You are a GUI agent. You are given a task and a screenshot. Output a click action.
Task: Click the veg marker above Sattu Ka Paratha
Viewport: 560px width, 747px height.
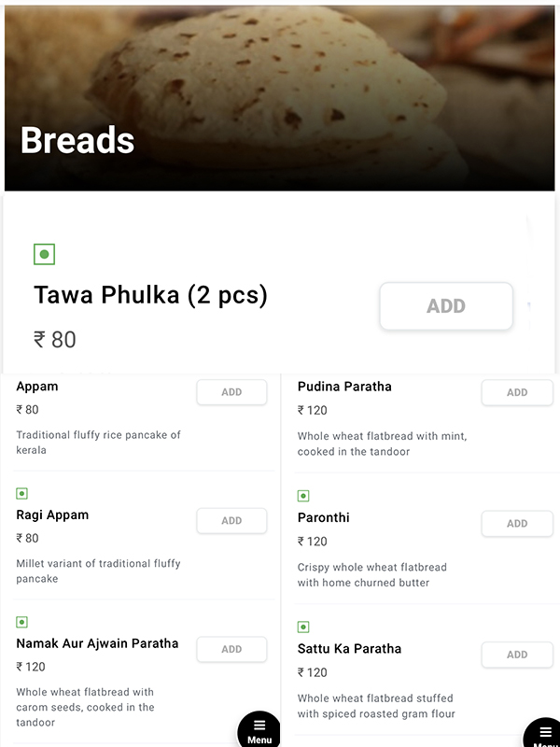[303, 627]
